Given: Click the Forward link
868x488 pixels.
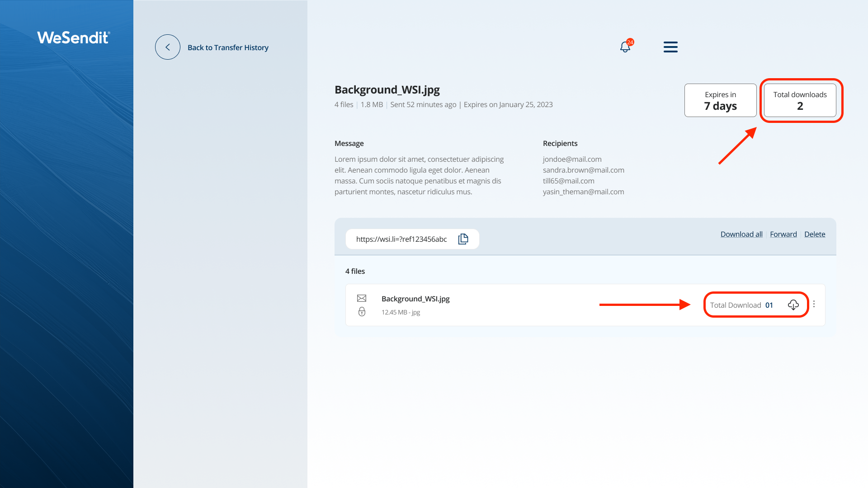Looking at the screenshot, I should click(x=783, y=234).
